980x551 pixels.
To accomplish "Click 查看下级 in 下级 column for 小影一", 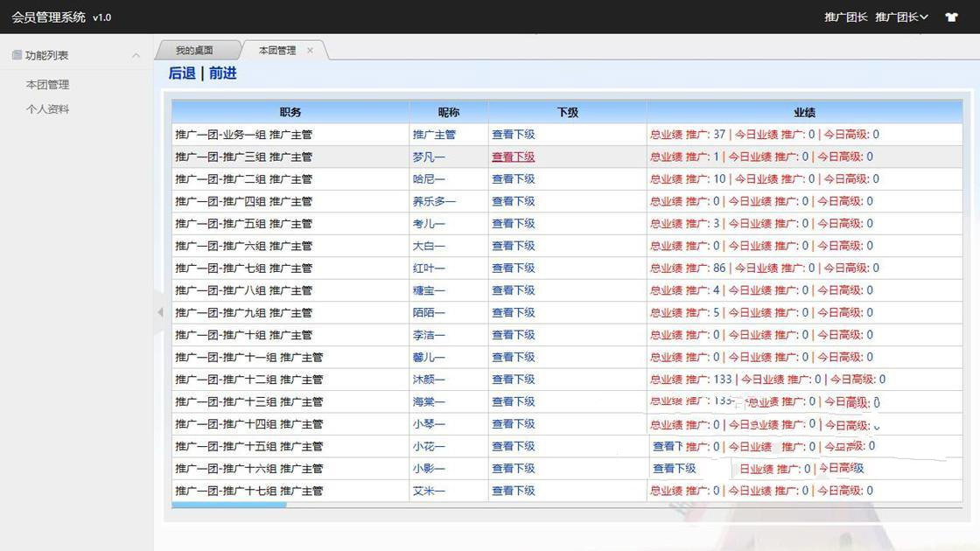I will tap(513, 469).
